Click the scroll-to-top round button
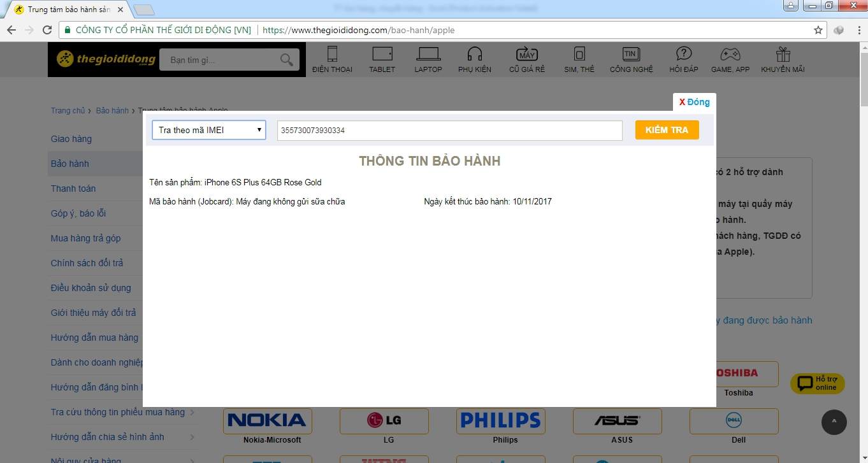Viewport: 868px width, 463px height. (x=834, y=422)
